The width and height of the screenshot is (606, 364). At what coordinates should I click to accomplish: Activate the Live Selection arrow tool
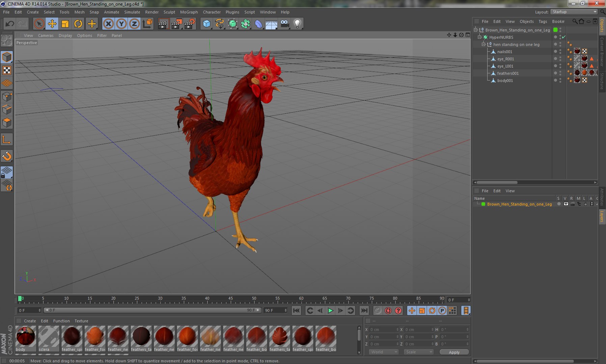click(x=39, y=24)
